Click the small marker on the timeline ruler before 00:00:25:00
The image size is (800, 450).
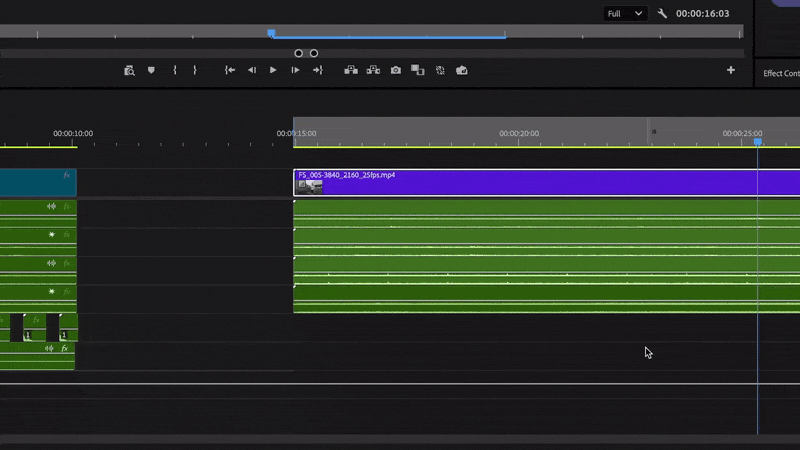[x=654, y=132]
